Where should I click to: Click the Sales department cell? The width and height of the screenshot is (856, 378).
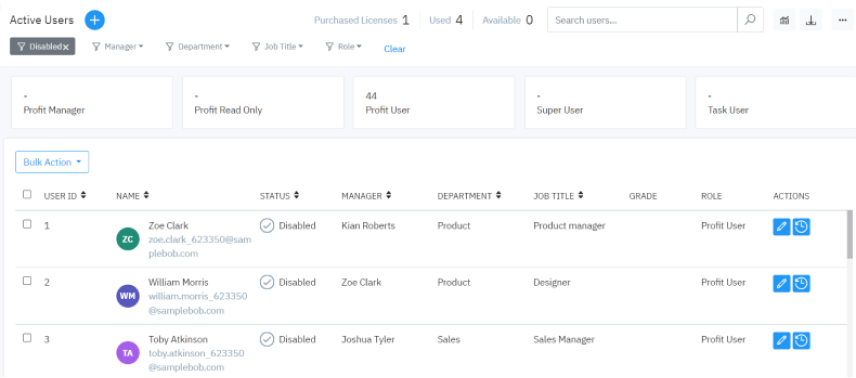click(x=449, y=339)
